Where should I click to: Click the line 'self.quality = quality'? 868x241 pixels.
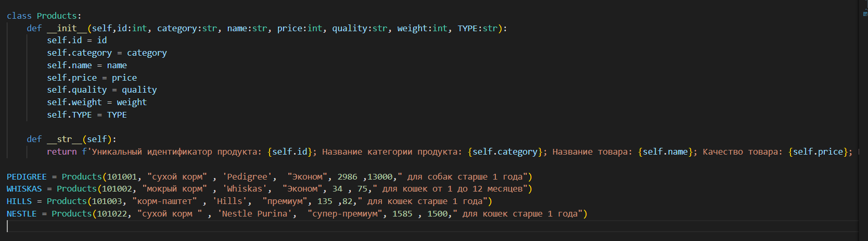[x=102, y=90]
